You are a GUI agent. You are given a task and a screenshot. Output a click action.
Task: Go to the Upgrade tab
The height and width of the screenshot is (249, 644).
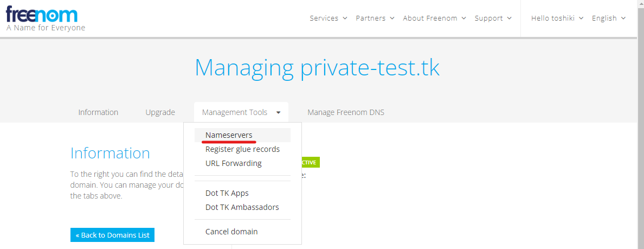pos(160,112)
